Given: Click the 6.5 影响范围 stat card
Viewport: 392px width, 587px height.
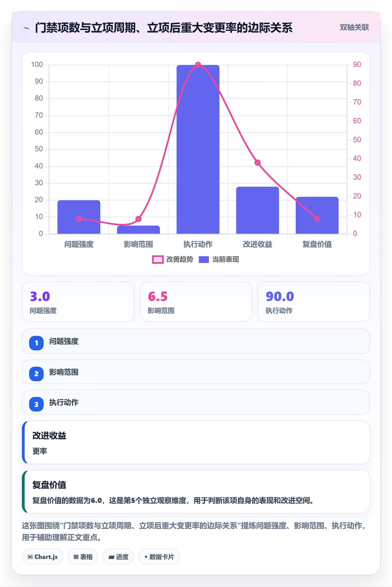Looking at the screenshot, I should click(196, 302).
